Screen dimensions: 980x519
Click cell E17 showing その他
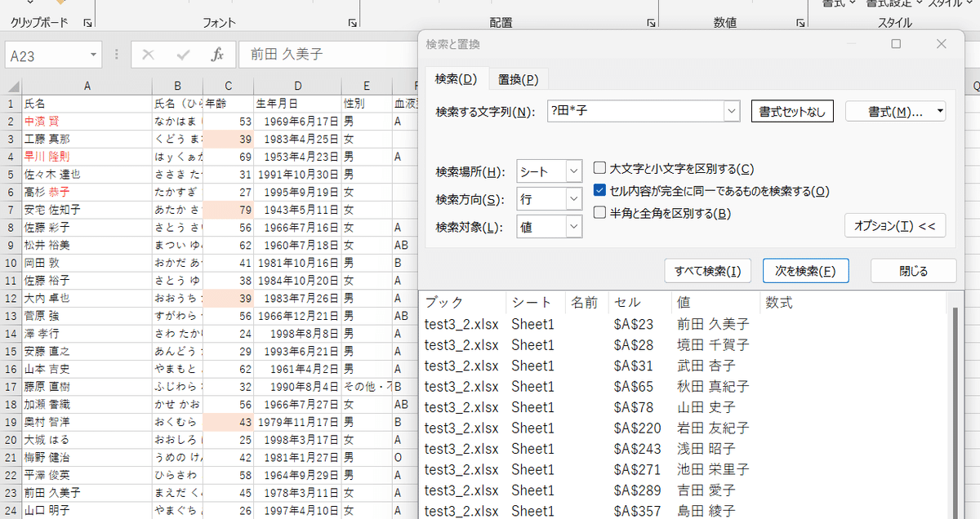point(367,387)
